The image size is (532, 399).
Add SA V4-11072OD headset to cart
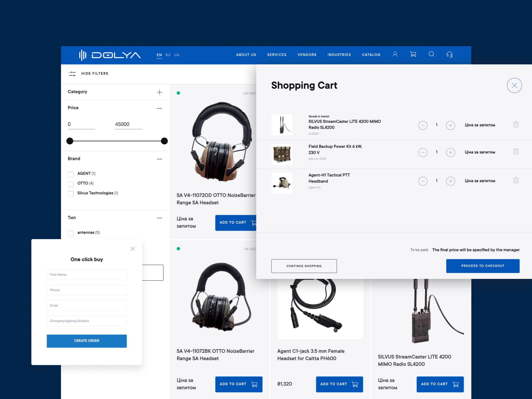[x=235, y=223]
